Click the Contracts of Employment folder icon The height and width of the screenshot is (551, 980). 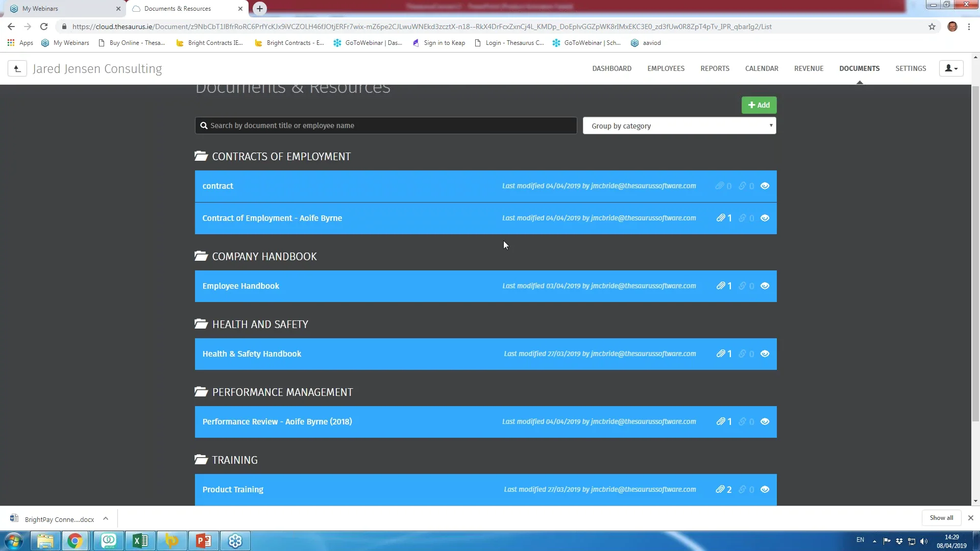201,156
